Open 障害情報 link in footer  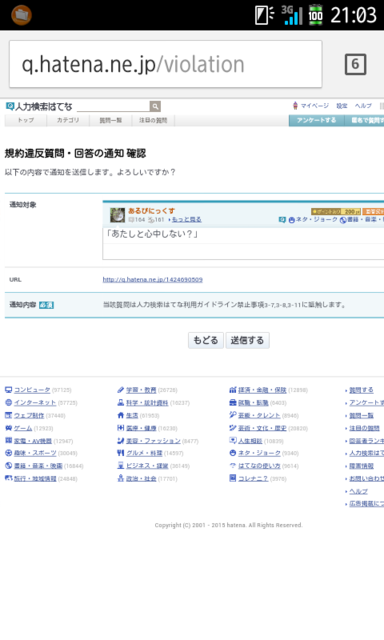tap(361, 466)
